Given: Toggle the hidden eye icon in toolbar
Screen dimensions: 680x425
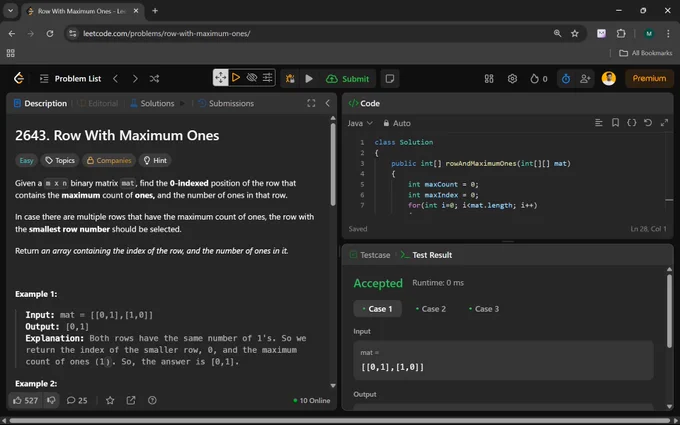Looking at the screenshot, I should coord(252,78).
